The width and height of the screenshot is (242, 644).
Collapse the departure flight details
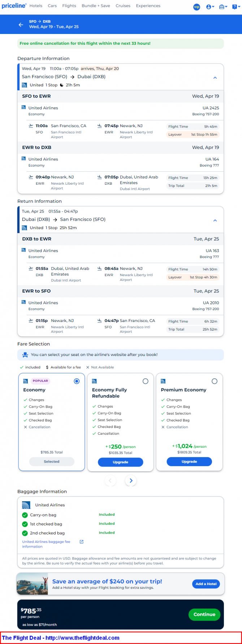tap(215, 78)
